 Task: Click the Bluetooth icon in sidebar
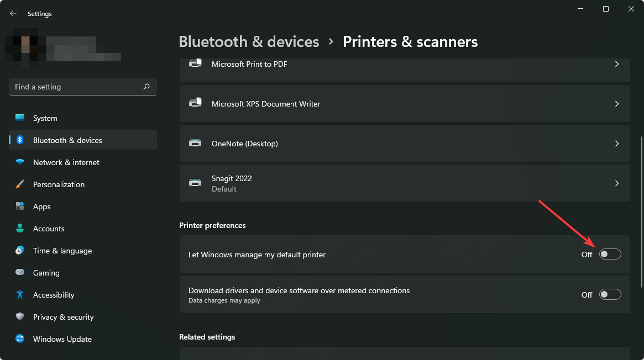[x=20, y=140]
